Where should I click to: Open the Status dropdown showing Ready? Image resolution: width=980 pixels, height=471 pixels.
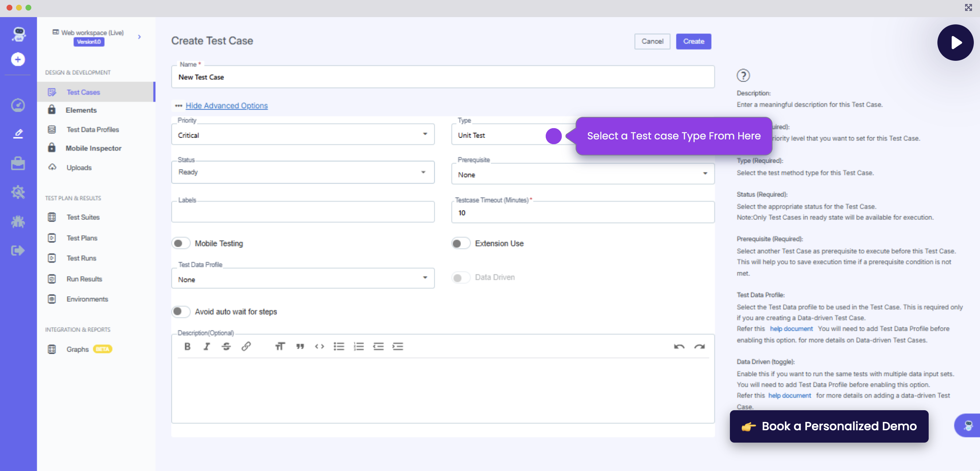pyautogui.click(x=303, y=172)
